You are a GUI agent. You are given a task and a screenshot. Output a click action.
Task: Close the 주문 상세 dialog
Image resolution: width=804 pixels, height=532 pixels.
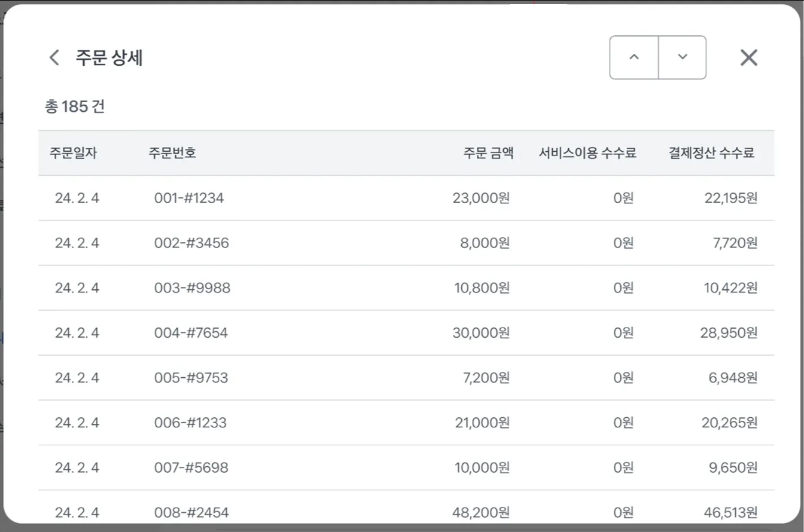click(749, 58)
